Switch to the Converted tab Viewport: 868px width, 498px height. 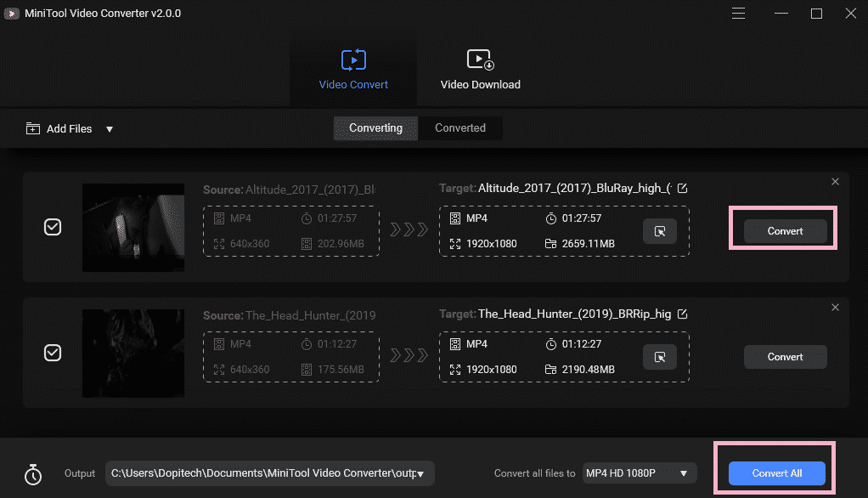[x=459, y=127]
